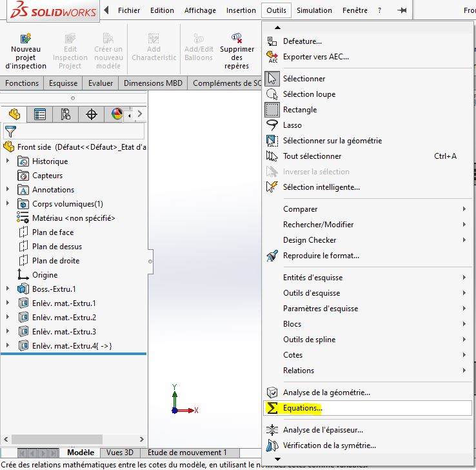
Task: Expand Corps volumiques(1) node
Action: 8,203
